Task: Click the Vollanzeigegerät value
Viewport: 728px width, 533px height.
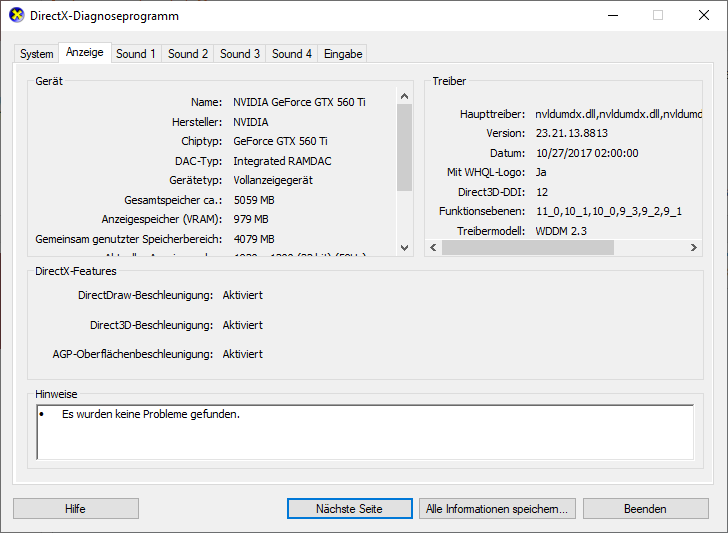Action: pos(273,180)
